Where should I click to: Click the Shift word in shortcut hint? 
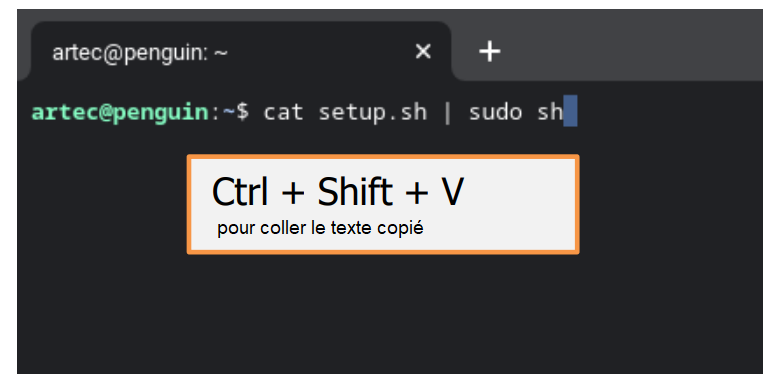[x=355, y=192]
